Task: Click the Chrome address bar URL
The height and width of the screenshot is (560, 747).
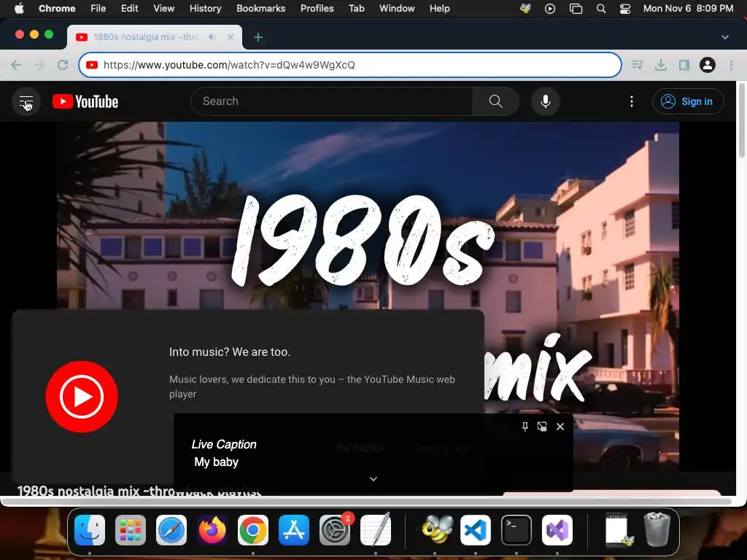Action: point(350,65)
